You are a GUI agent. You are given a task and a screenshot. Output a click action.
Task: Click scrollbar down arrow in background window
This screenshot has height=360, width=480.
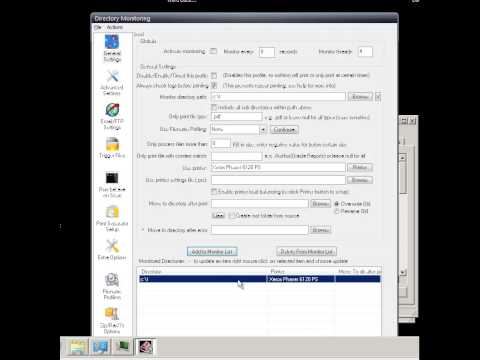click(x=403, y=272)
